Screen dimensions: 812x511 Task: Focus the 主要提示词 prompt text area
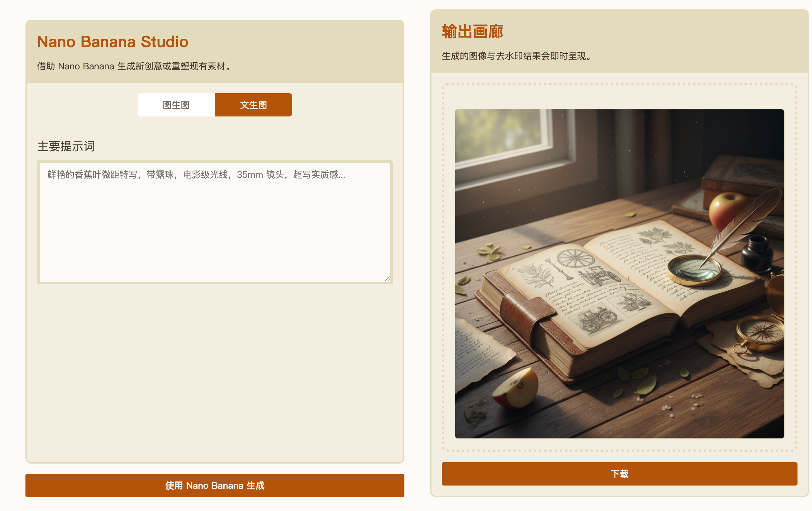click(215, 229)
